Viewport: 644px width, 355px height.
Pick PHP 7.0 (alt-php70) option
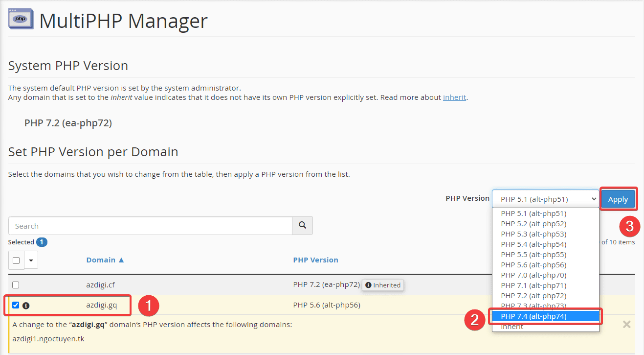[533, 275]
